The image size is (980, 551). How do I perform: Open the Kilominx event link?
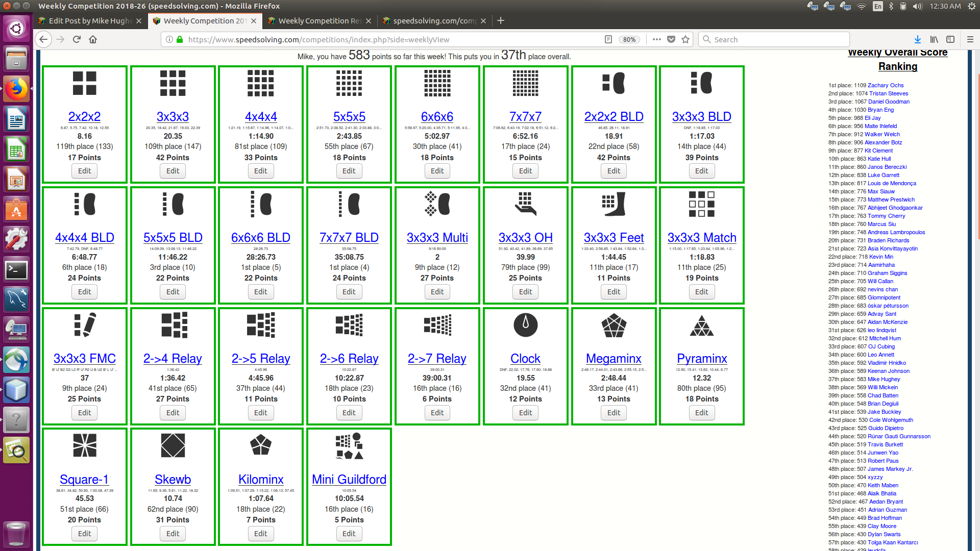tap(261, 479)
